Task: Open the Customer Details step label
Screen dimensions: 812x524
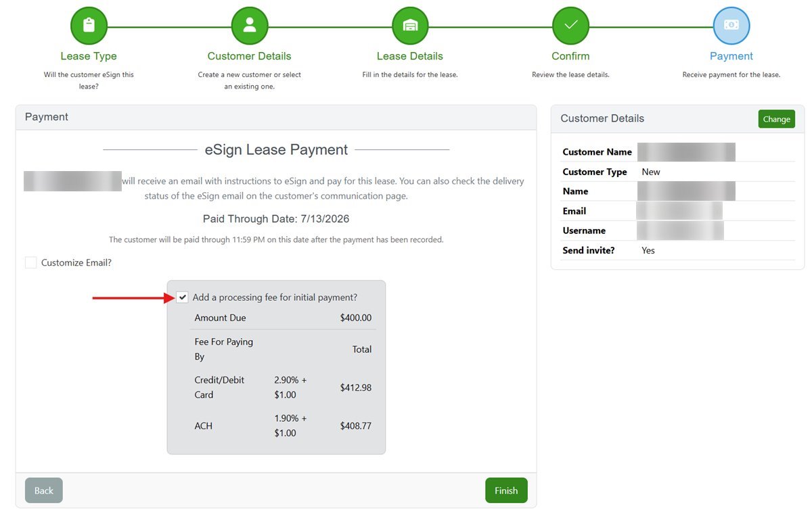Action: click(250, 56)
